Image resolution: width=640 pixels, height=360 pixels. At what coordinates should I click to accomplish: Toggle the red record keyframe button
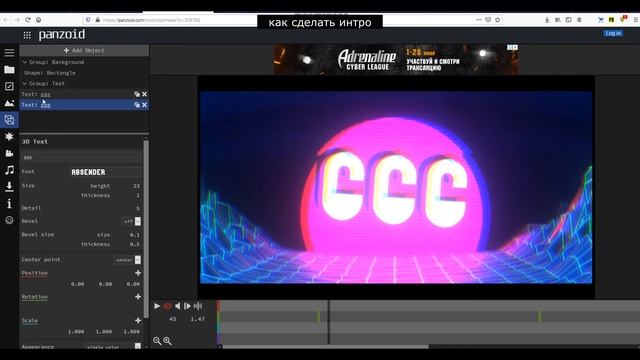[x=167, y=306]
